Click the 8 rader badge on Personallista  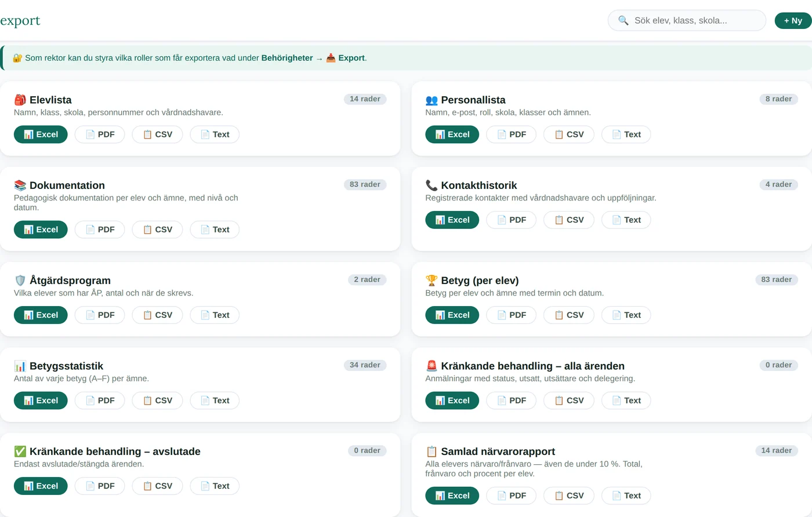point(778,99)
